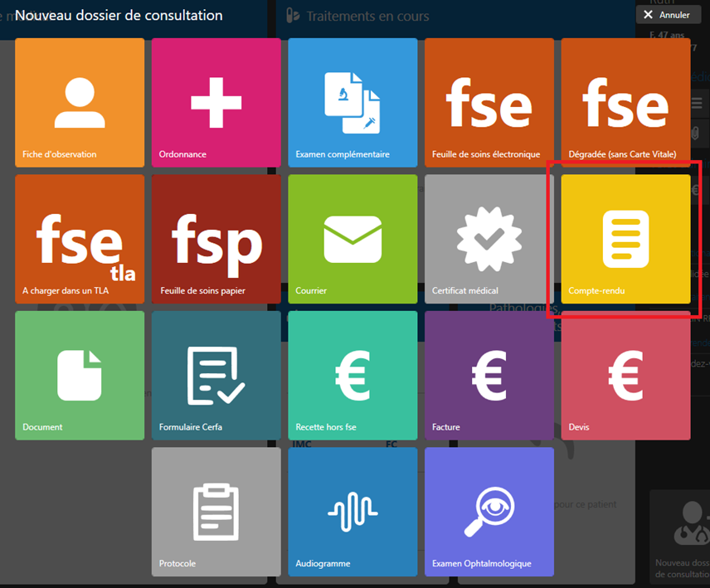Open the Devis tile
This screenshot has width=710, height=588.
tap(625, 375)
